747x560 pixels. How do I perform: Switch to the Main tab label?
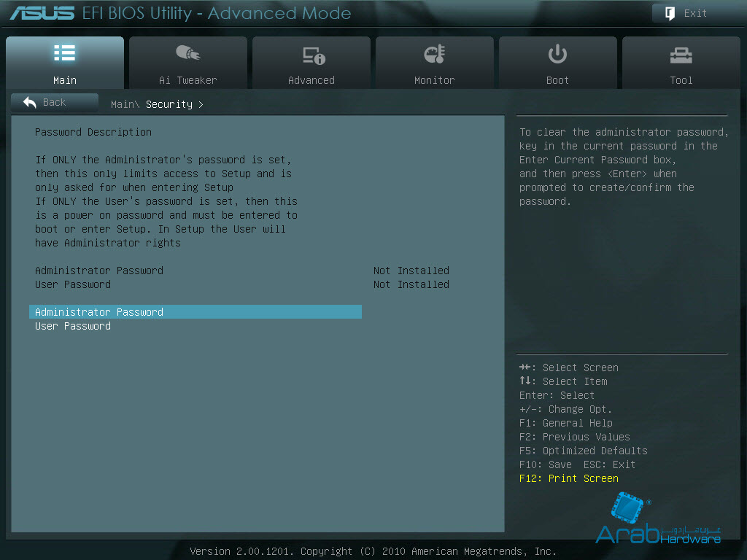(x=65, y=80)
